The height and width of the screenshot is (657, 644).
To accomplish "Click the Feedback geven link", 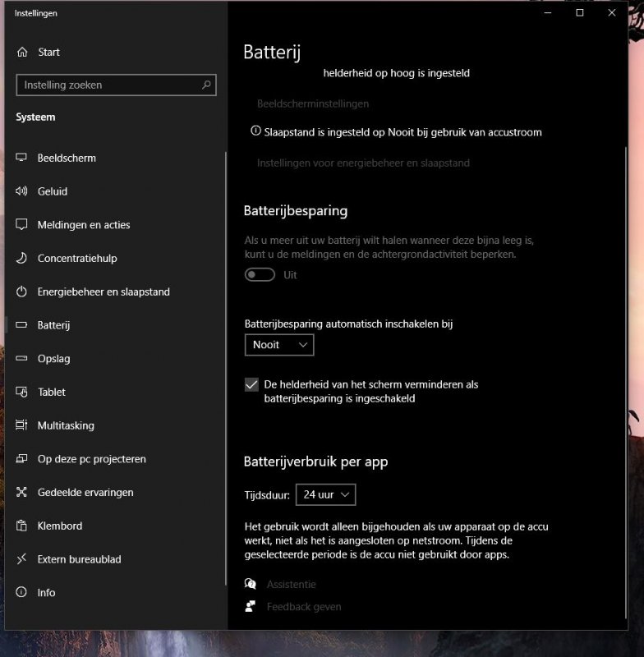I will point(303,607).
